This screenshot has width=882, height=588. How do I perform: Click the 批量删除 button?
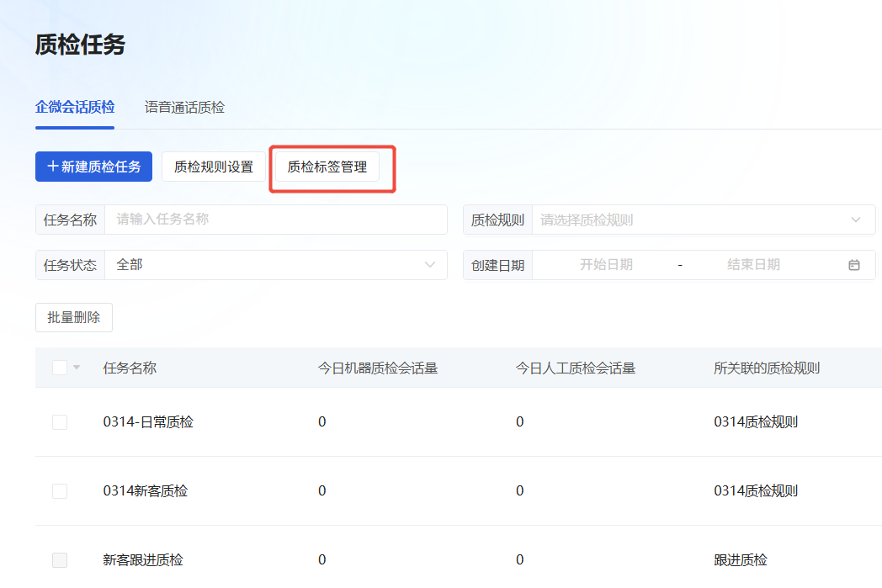click(74, 318)
